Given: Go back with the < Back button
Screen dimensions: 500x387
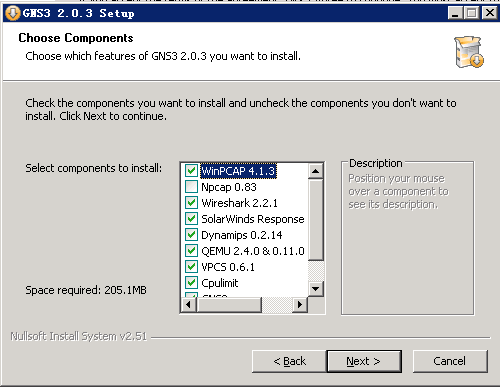Looking at the screenshot, I should (x=289, y=361).
